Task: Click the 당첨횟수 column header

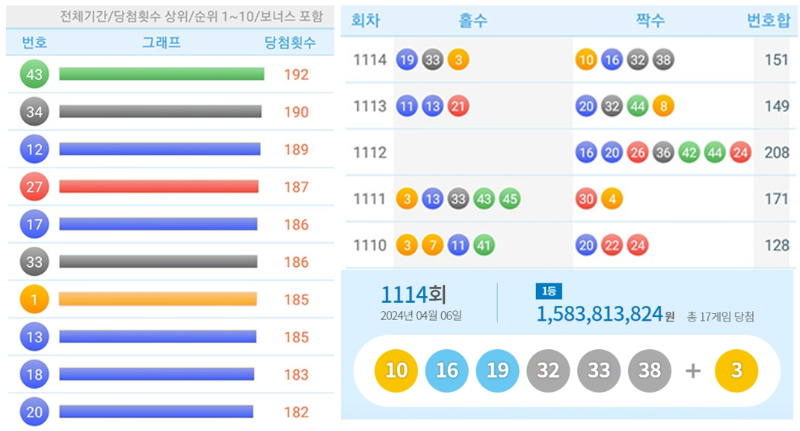Action: click(x=290, y=42)
